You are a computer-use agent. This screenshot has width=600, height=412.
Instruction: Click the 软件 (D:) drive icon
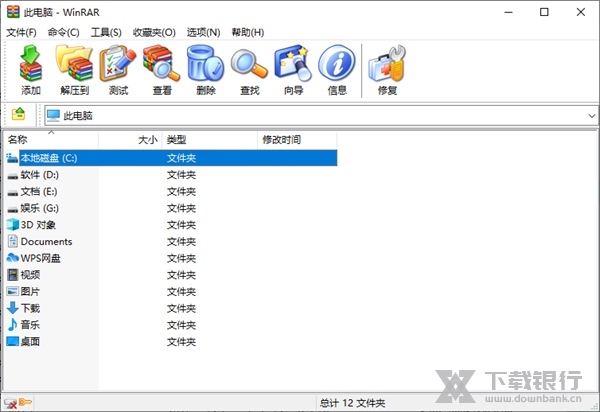click(x=13, y=176)
